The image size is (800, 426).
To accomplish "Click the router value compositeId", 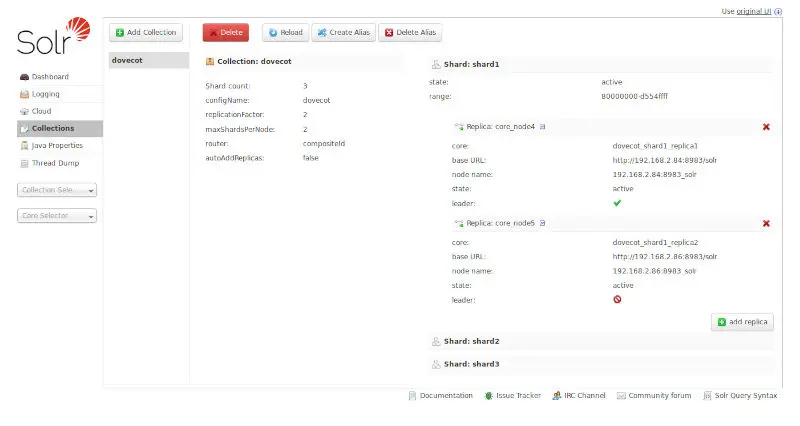I will 324,143.
